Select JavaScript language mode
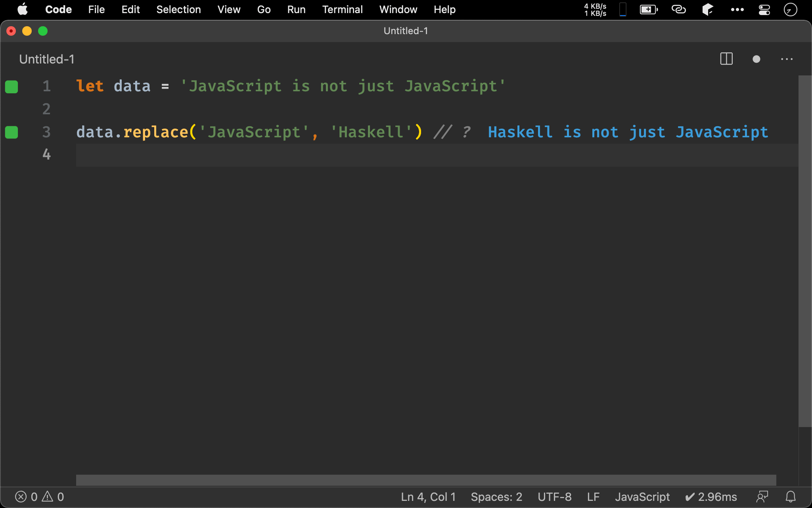 click(x=642, y=497)
